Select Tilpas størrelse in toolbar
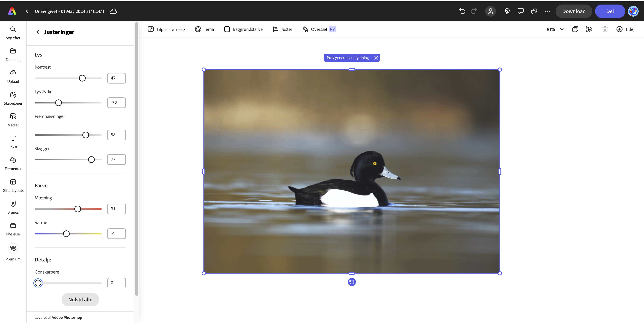 pyautogui.click(x=166, y=29)
